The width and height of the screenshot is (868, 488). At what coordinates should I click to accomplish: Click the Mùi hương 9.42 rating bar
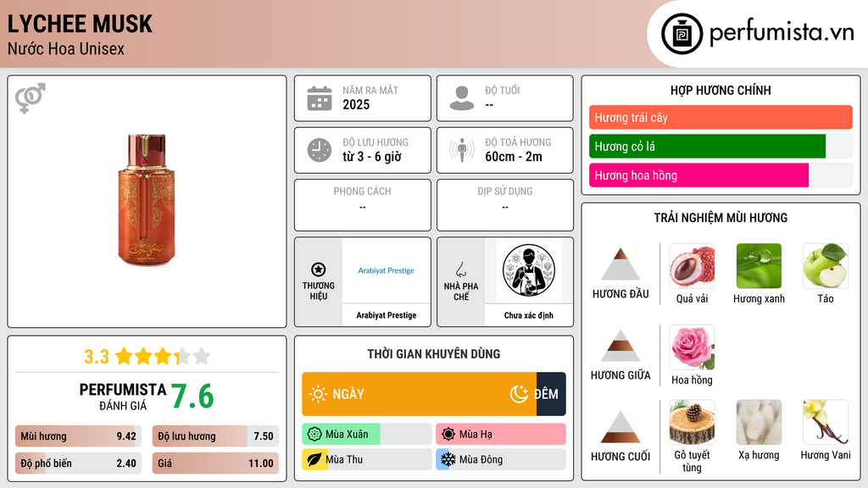[78, 436]
